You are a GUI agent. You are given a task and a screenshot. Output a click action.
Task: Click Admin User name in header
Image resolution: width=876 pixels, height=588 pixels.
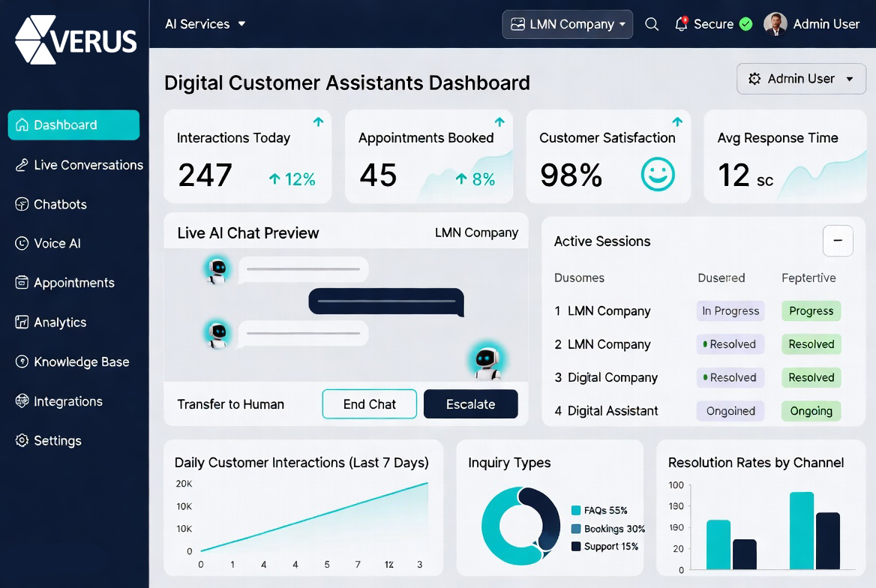[x=826, y=24]
